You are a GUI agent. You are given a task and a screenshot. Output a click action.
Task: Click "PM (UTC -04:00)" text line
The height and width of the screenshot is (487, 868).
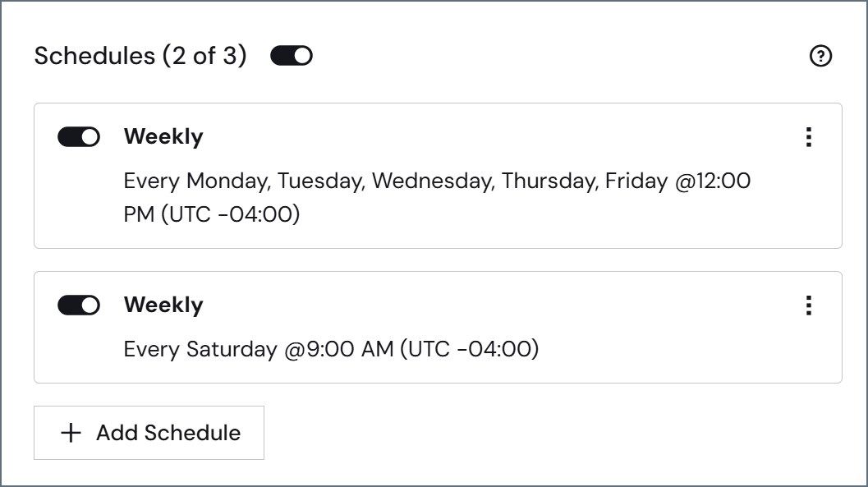212,214
